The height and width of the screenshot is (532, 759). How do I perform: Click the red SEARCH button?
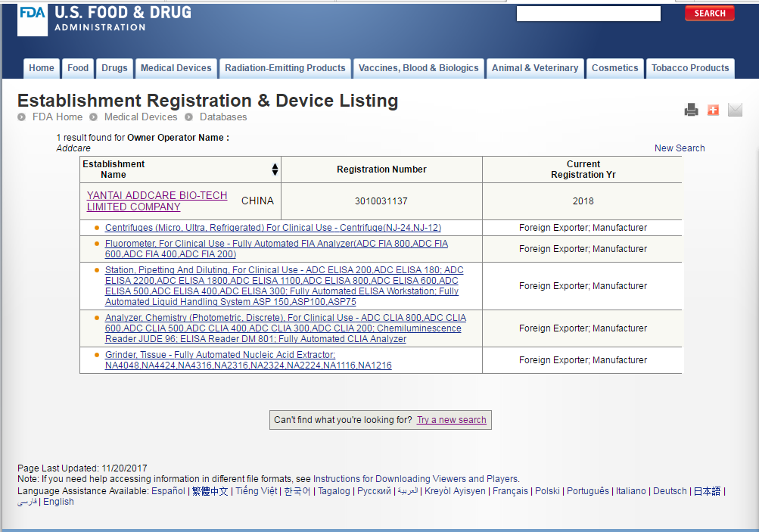click(710, 13)
